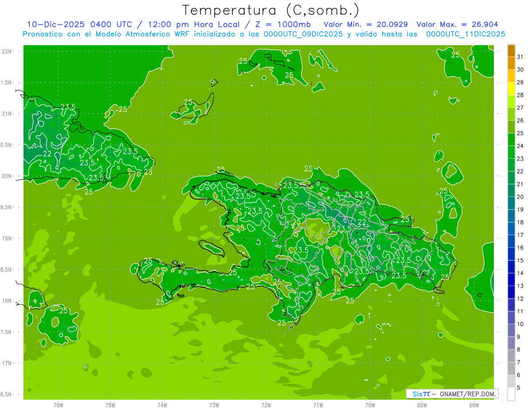This screenshot has width=532, height=411.
Task: Click the '76W' longitude axis label
Action: 58,405
